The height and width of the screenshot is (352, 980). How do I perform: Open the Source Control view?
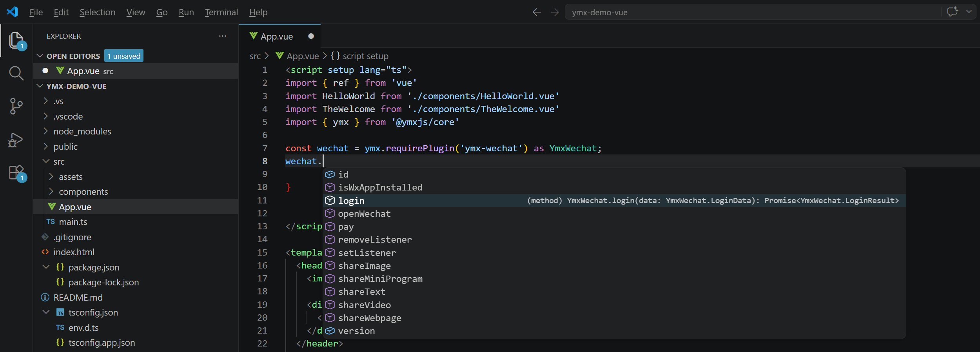(x=16, y=106)
